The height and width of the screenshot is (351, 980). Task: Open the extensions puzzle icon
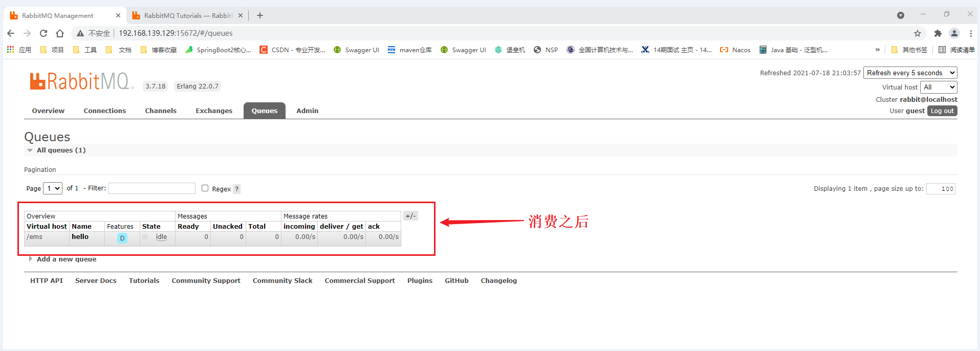point(938,33)
